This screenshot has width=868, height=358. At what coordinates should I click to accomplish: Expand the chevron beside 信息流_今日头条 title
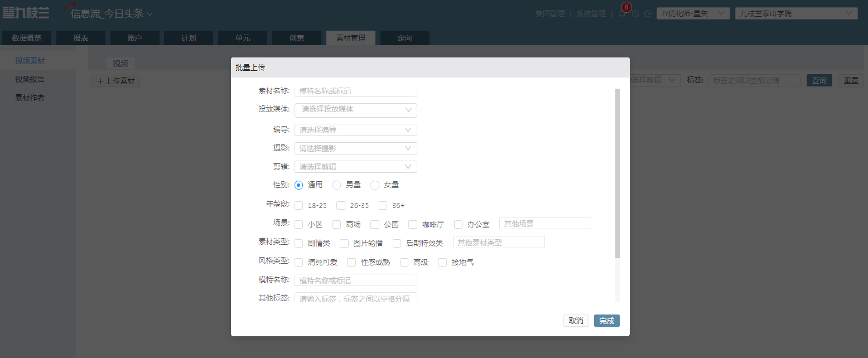click(150, 14)
